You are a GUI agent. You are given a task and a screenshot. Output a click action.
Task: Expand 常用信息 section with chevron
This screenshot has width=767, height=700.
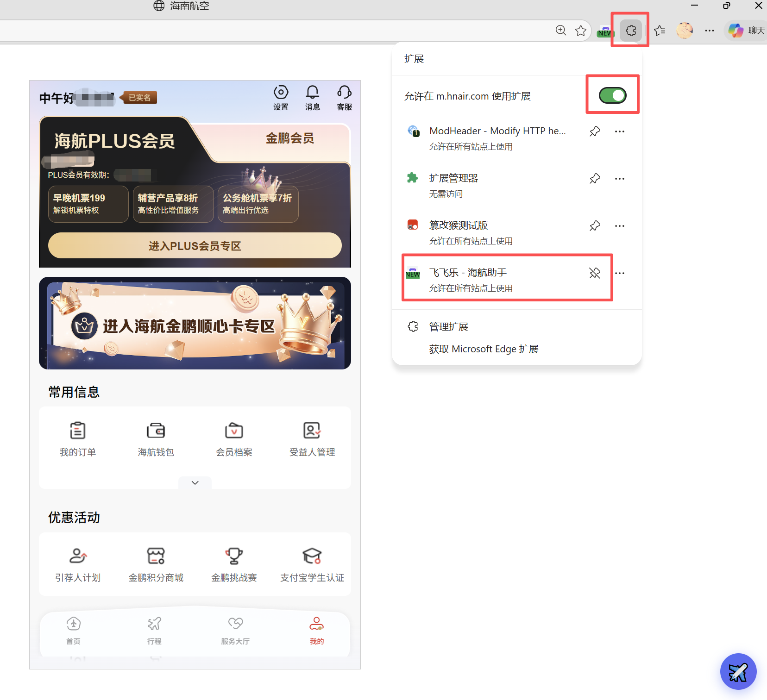pyautogui.click(x=195, y=483)
